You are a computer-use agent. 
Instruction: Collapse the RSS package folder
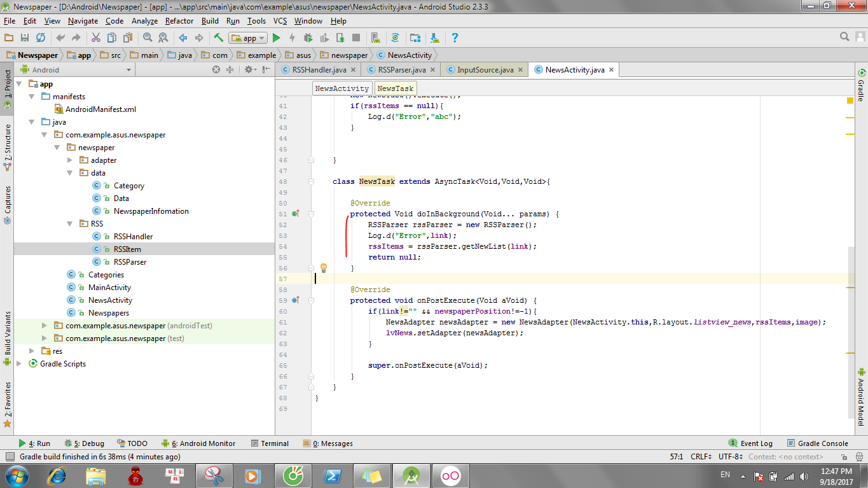71,224
